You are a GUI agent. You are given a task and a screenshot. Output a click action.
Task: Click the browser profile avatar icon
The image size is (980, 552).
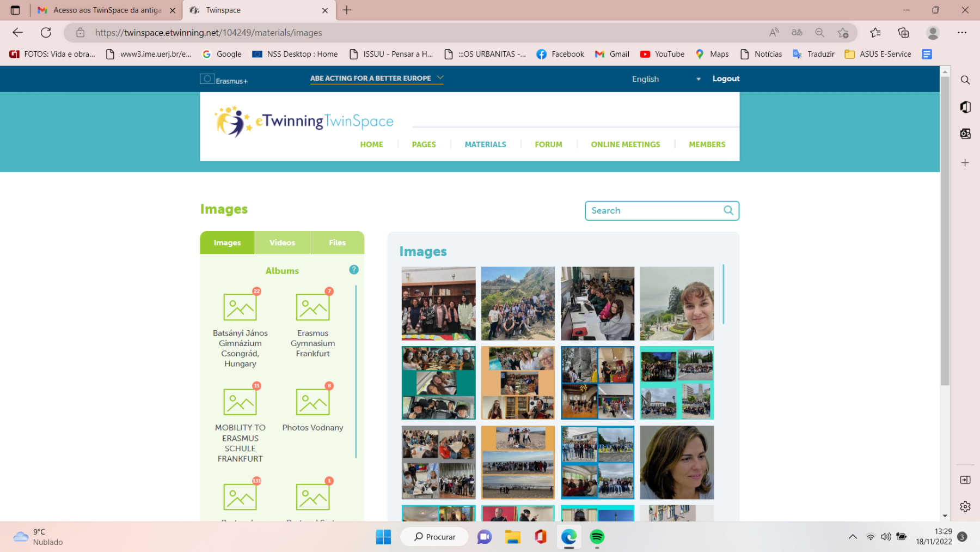(933, 33)
